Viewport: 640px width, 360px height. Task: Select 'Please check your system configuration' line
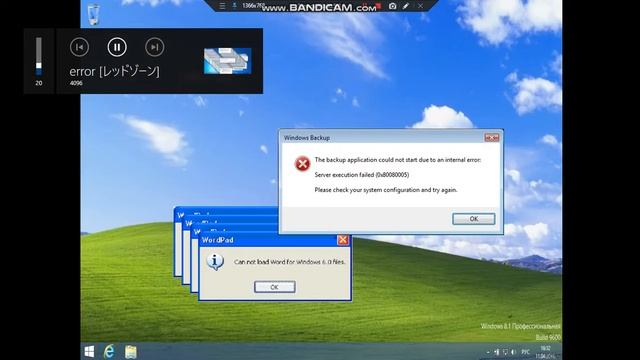pos(386,190)
